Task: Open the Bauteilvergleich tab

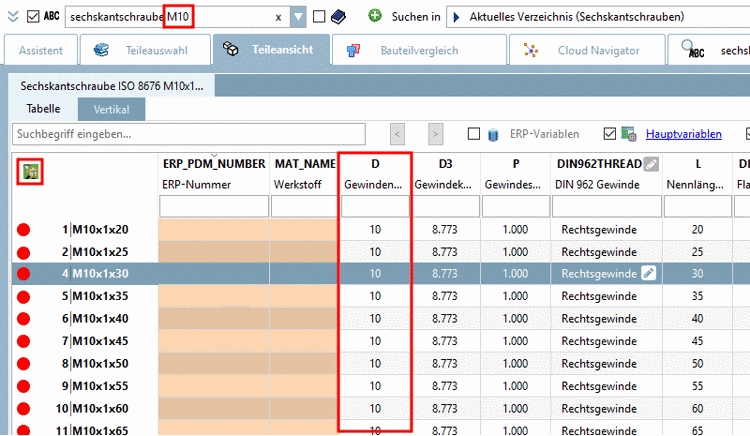Action: [419, 50]
